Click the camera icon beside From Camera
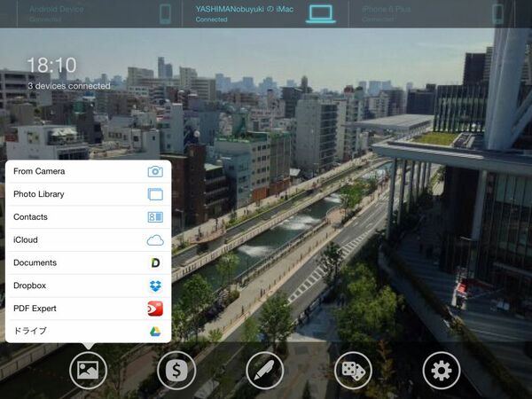 coord(155,171)
